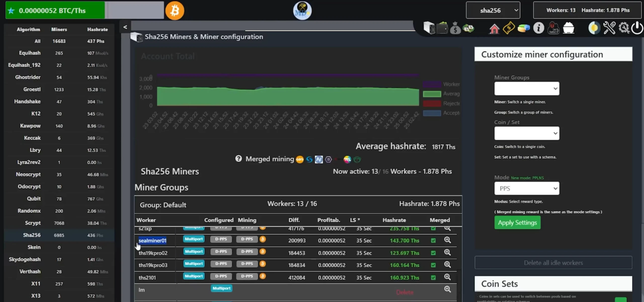Uncheck the Merged checkbox for sealminer01
The width and height of the screenshot is (644, 302).
coord(433,240)
